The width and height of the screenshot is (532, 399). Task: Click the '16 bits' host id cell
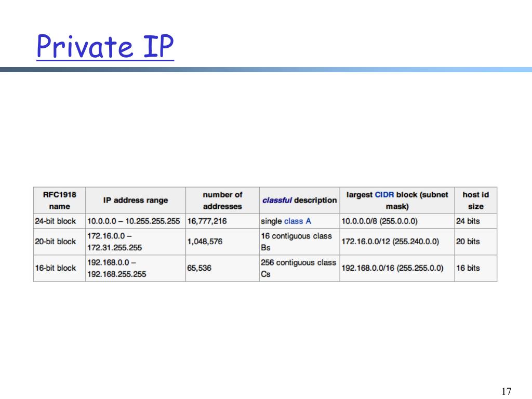click(x=476, y=268)
